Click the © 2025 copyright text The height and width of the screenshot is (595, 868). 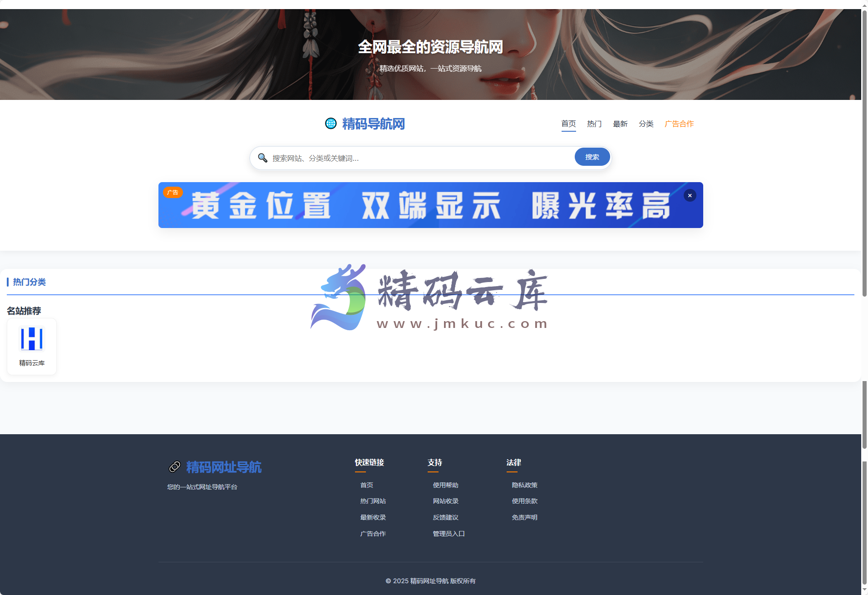click(x=430, y=581)
